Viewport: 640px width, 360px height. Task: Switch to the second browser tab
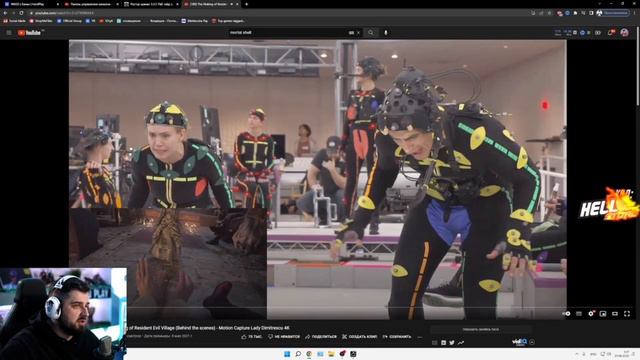pyautogui.click(x=91, y=4)
